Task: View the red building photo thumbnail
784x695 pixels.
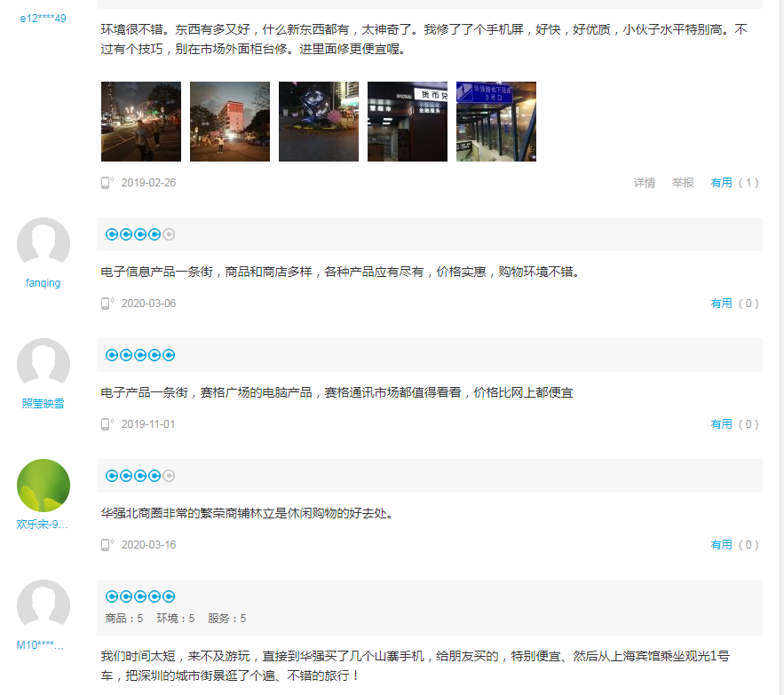Action: [230, 122]
